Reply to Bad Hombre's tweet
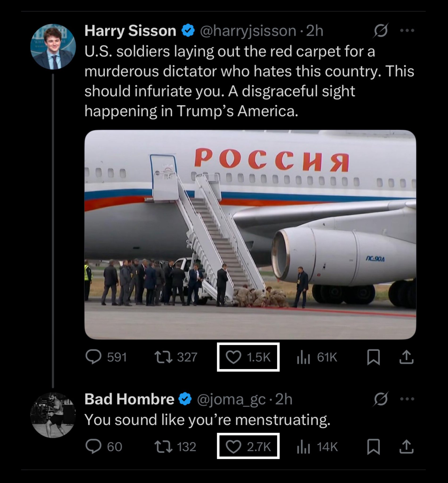The image size is (448, 483). (93, 446)
